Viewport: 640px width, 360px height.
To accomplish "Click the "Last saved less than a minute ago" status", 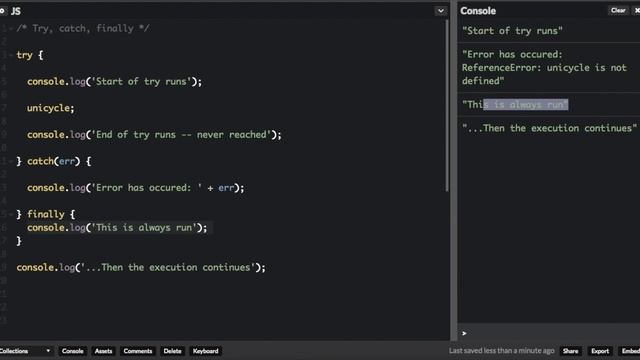I will click(502, 351).
